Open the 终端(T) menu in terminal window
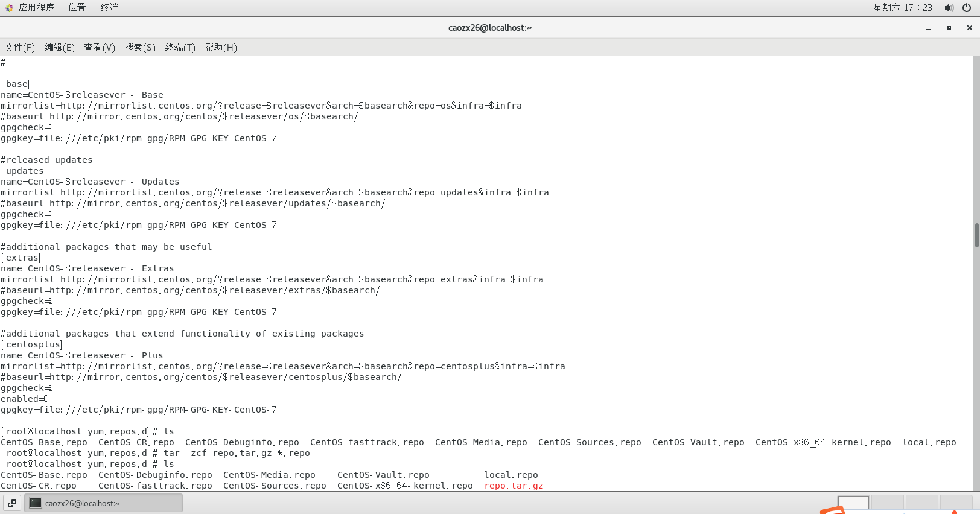 (180, 47)
